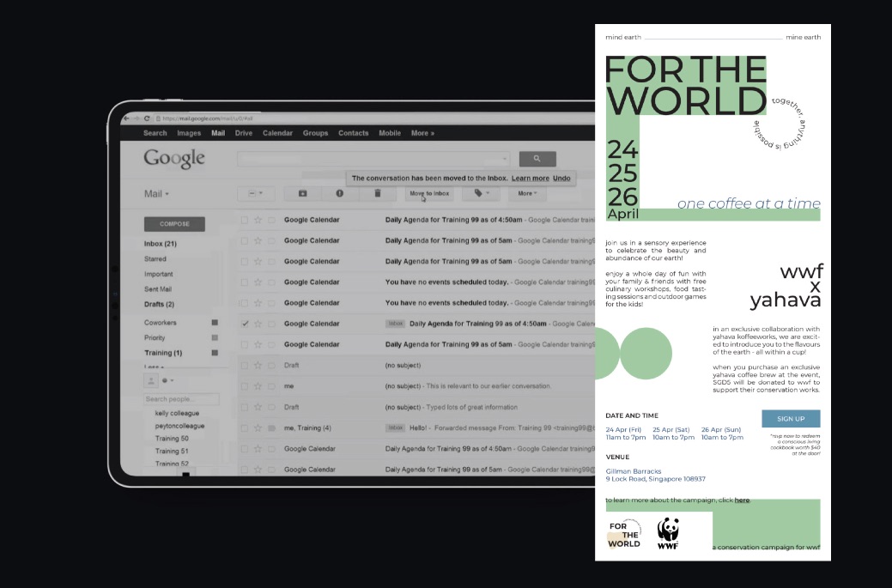Open the More actions dropdown in toolbar
The image size is (892, 588).
pos(527,193)
